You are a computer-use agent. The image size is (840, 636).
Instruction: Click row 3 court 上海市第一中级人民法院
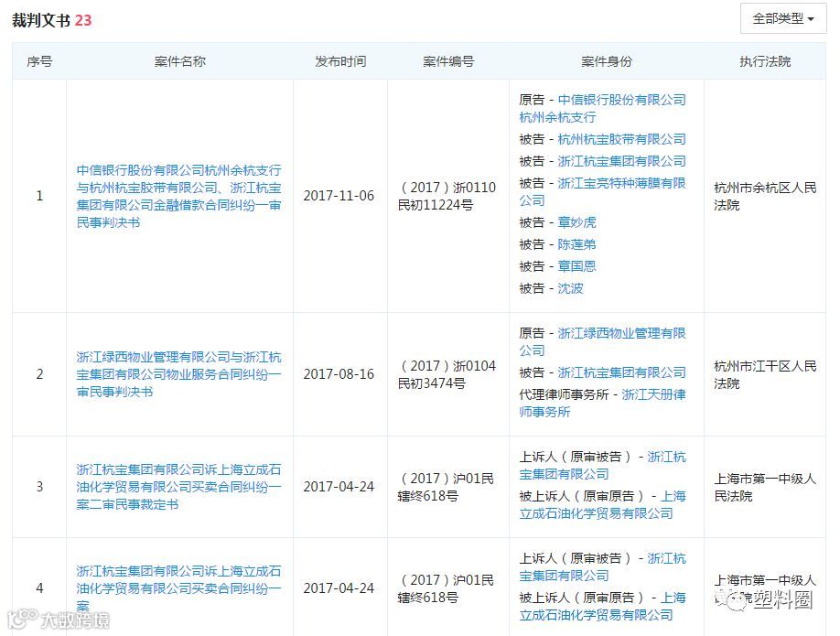(x=765, y=487)
